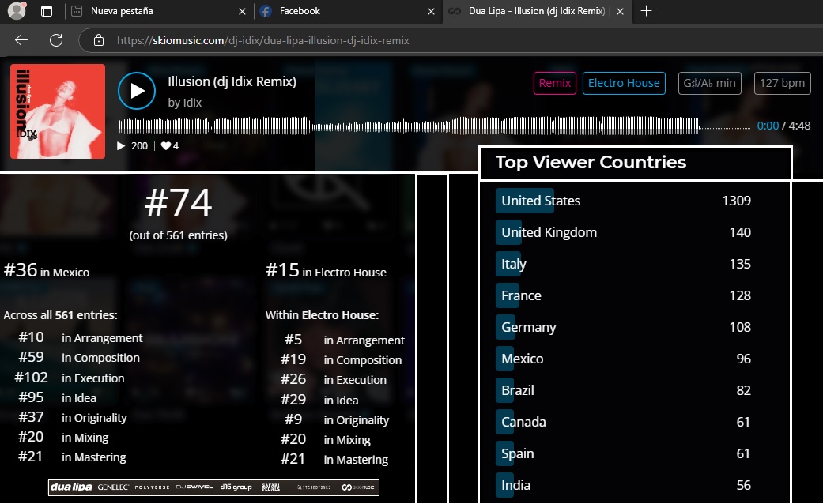Click the overall rank "#74" text
The width and height of the screenshot is (823, 504).
click(179, 203)
